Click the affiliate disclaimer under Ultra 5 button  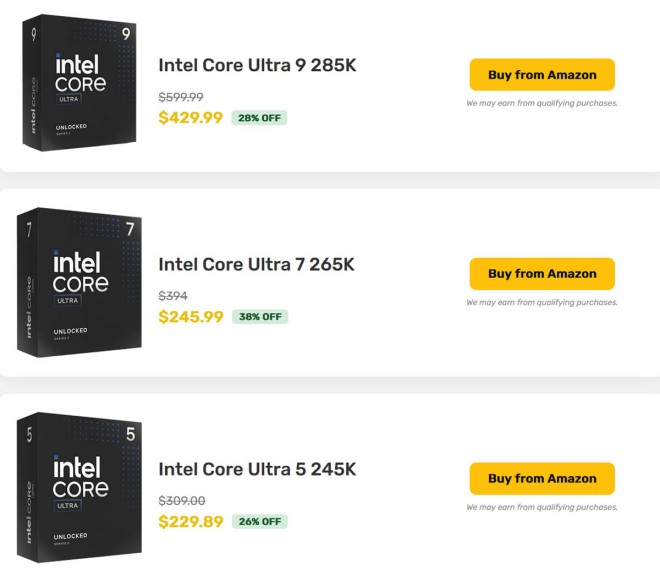pos(542,507)
